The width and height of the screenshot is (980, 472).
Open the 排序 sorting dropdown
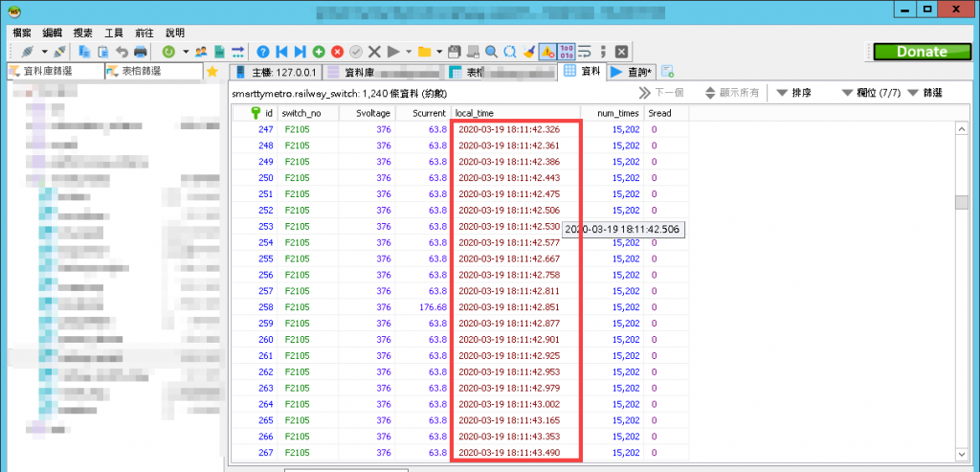tap(794, 93)
